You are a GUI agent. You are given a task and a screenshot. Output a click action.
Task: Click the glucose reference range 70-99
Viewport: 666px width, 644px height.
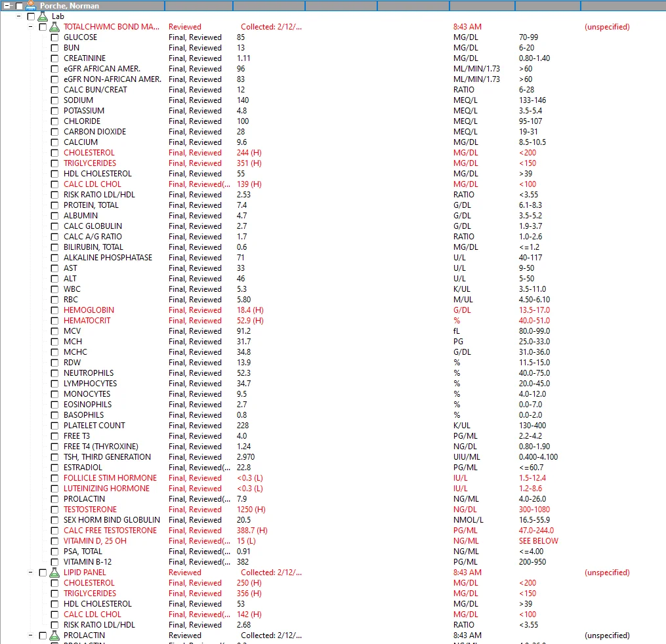coord(528,37)
